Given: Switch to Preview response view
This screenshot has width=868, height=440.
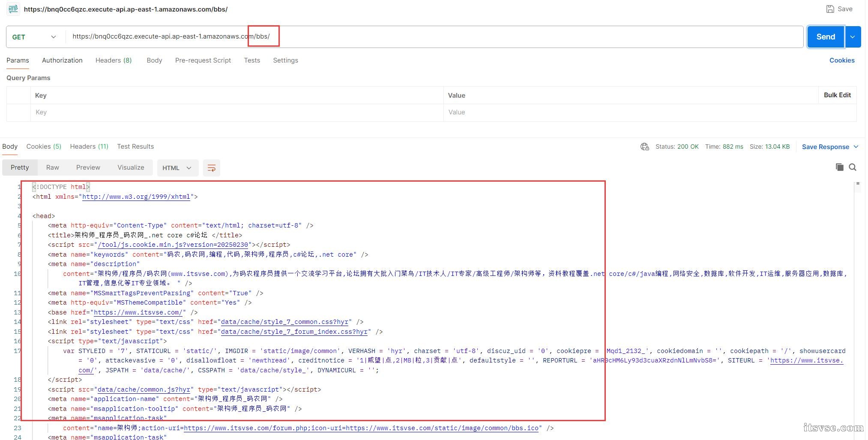Looking at the screenshot, I should (x=88, y=168).
